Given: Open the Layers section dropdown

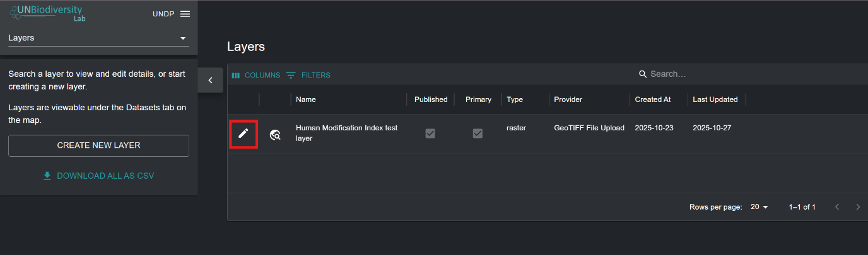Looking at the screenshot, I should (98, 38).
